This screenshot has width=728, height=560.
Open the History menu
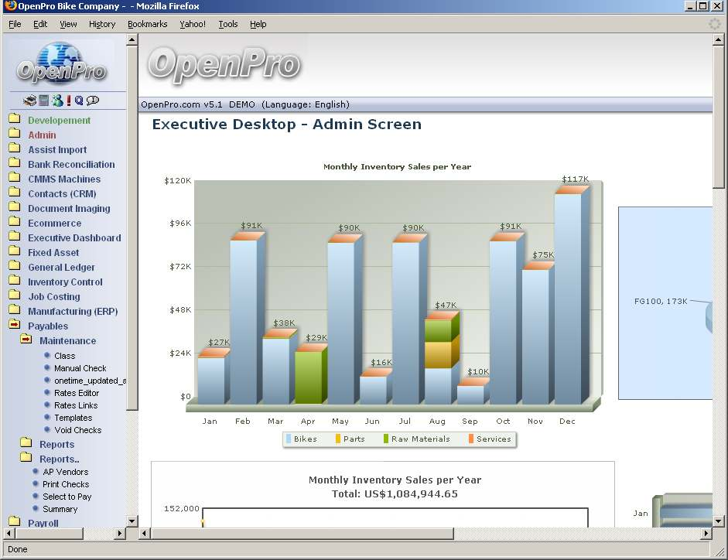click(x=101, y=24)
